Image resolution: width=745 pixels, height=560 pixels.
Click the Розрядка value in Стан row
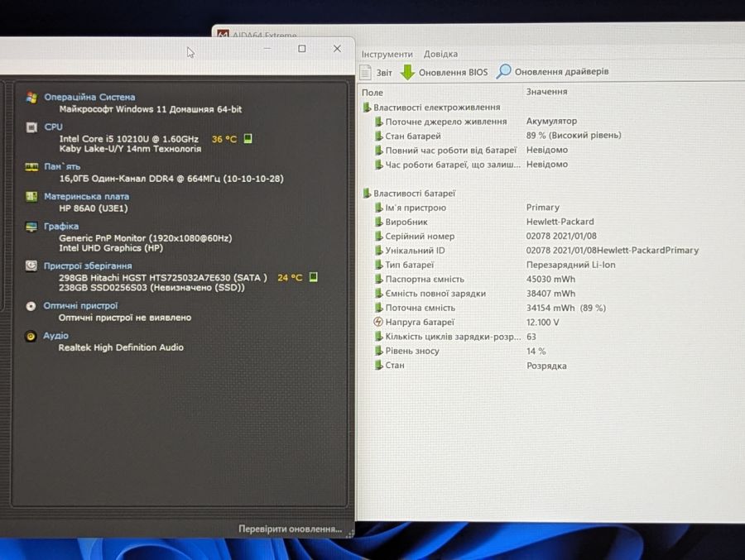pos(546,366)
